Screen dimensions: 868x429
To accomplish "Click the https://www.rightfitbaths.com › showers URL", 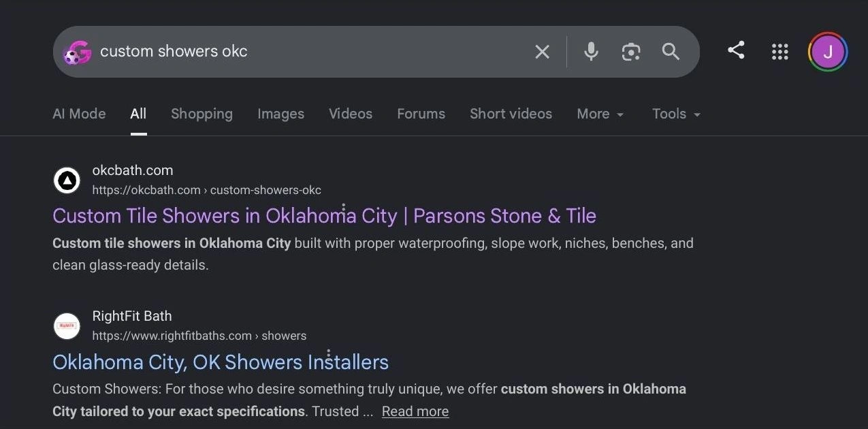I will click(199, 336).
